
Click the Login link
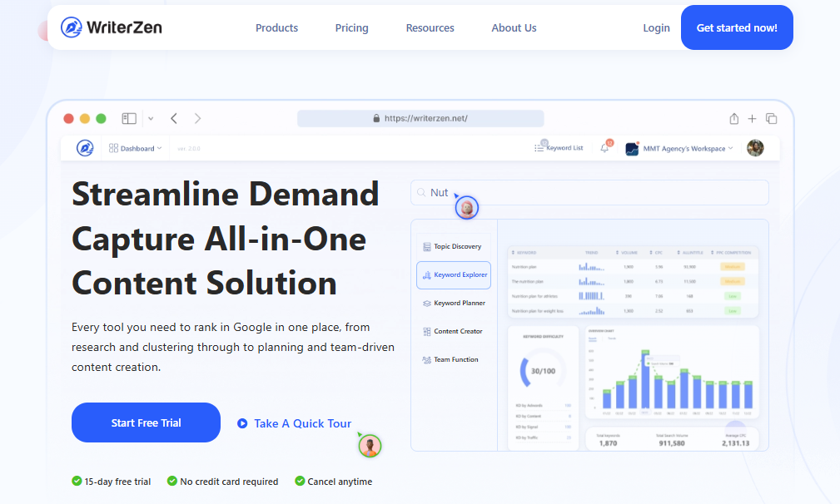point(656,27)
